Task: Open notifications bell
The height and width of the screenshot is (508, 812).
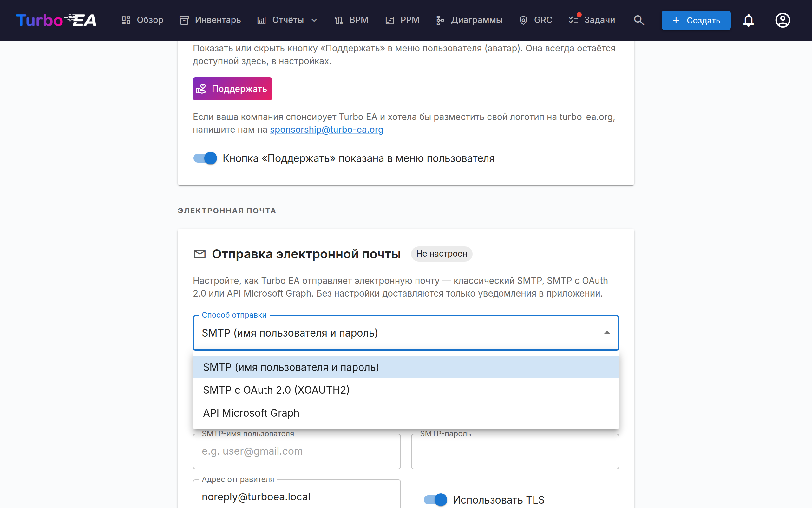Action: click(748, 20)
